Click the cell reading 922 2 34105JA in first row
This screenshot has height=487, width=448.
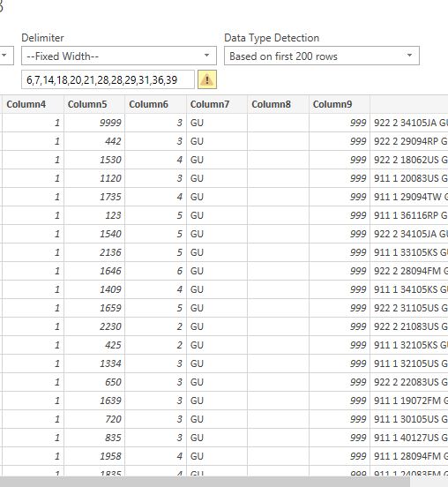409,123
